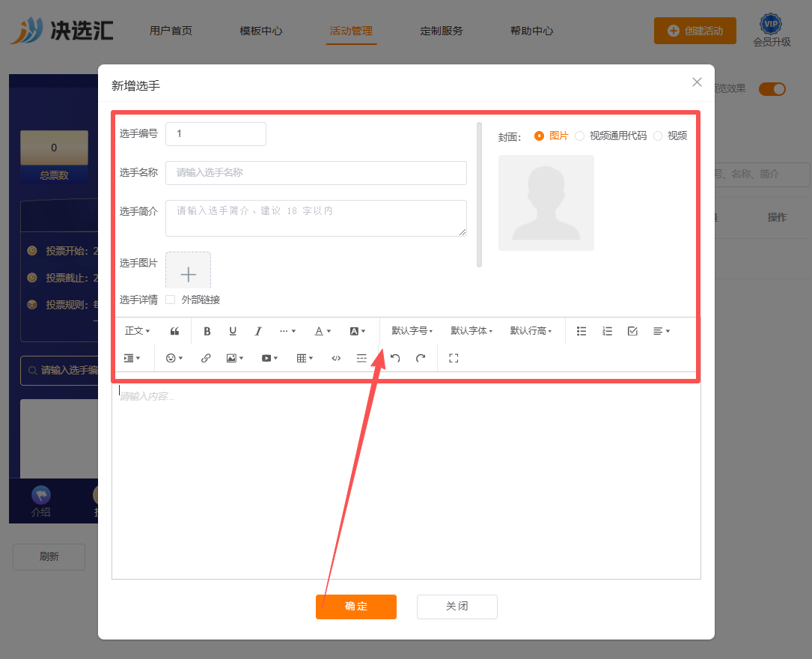Screen dimensions: 812x659
Task: Open the 介绍 tab in preview
Action: [x=41, y=502]
